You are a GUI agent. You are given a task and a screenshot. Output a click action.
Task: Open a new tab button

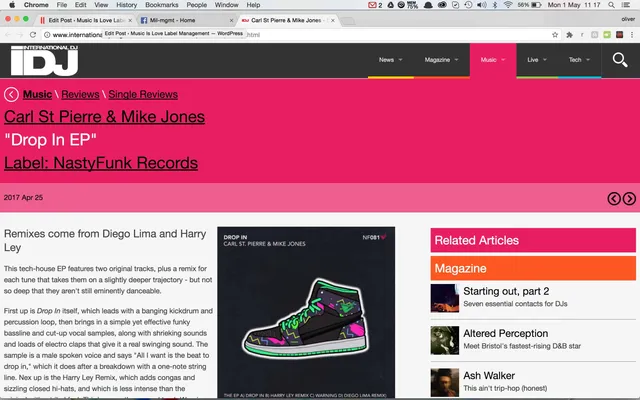[347, 21]
